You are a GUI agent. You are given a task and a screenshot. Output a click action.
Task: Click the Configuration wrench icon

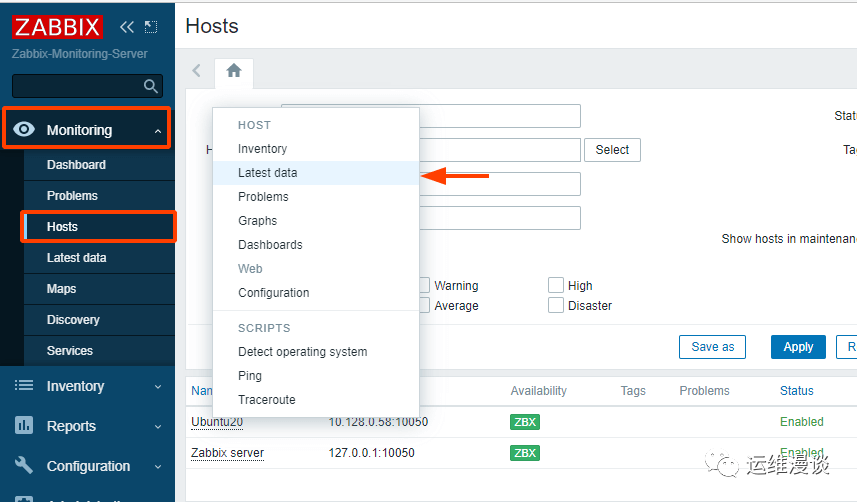pos(24,465)
